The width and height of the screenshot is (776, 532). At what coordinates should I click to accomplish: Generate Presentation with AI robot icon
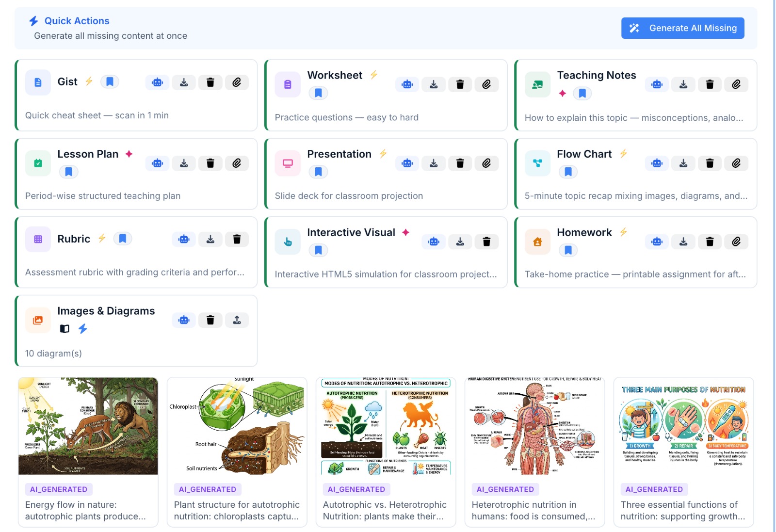pyautogui.click(x=407, y=163)
